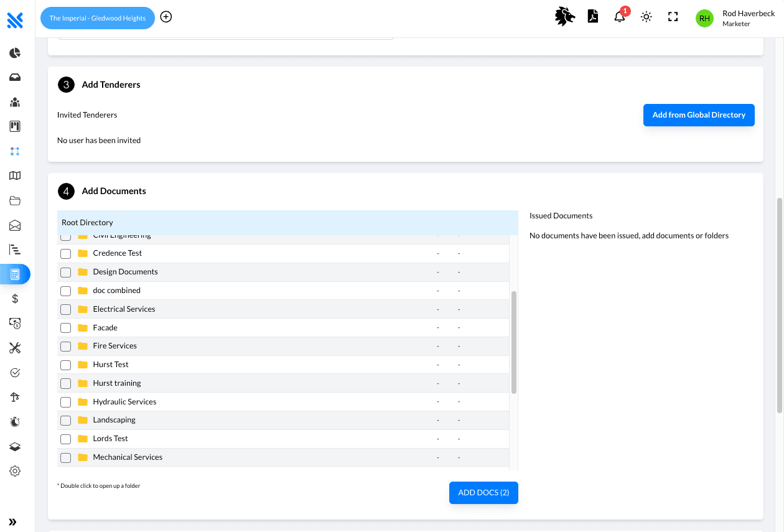Expand the sidebar with double chevron

coord(12,522)
